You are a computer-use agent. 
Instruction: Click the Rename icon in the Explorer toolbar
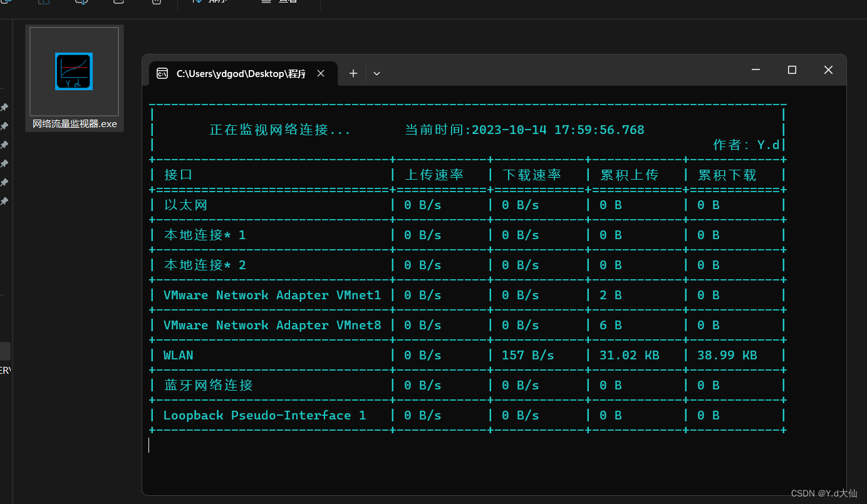118,3
